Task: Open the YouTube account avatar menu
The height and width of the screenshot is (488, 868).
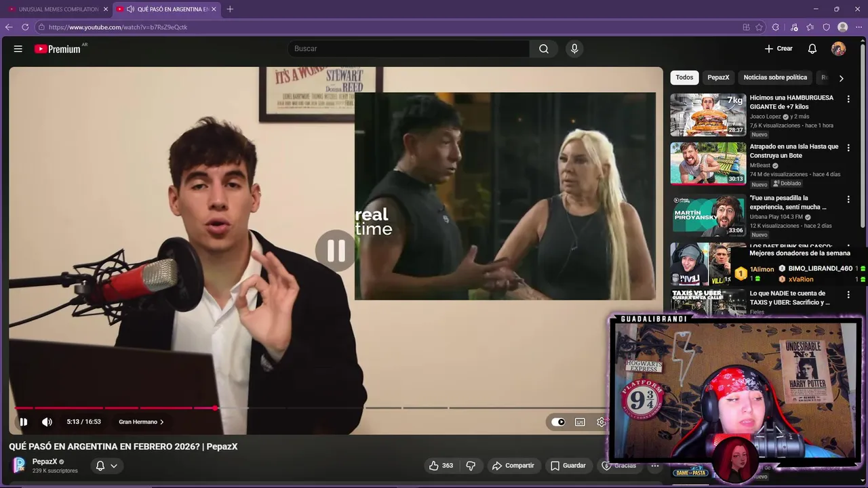Action: (x=839, y=49)
